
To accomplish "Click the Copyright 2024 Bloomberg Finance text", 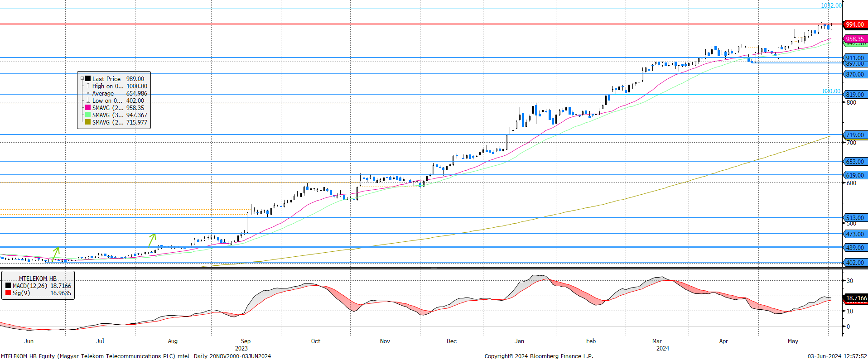I will tap(539, 356).
